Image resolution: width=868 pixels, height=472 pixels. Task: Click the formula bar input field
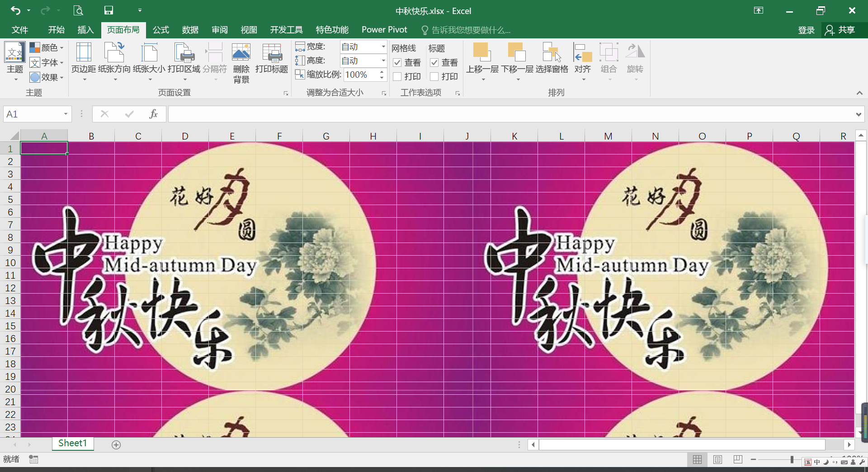click(x=511, y=114)
